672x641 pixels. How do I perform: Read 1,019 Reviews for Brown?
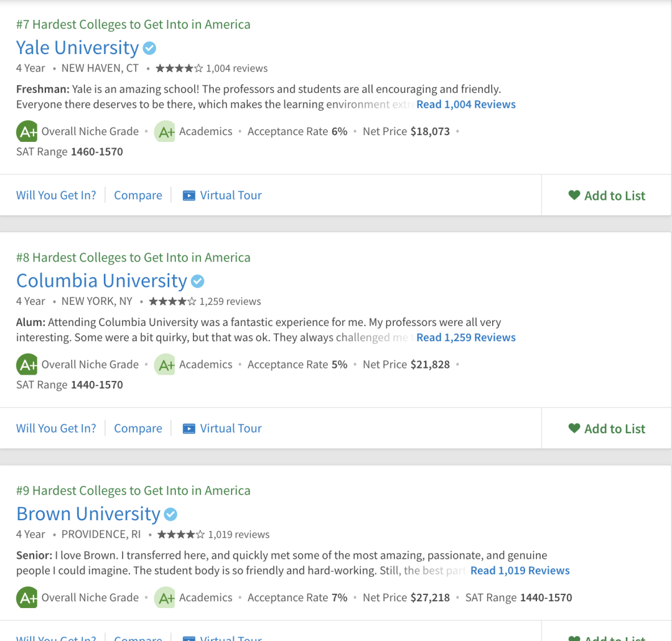coord(520,571)
